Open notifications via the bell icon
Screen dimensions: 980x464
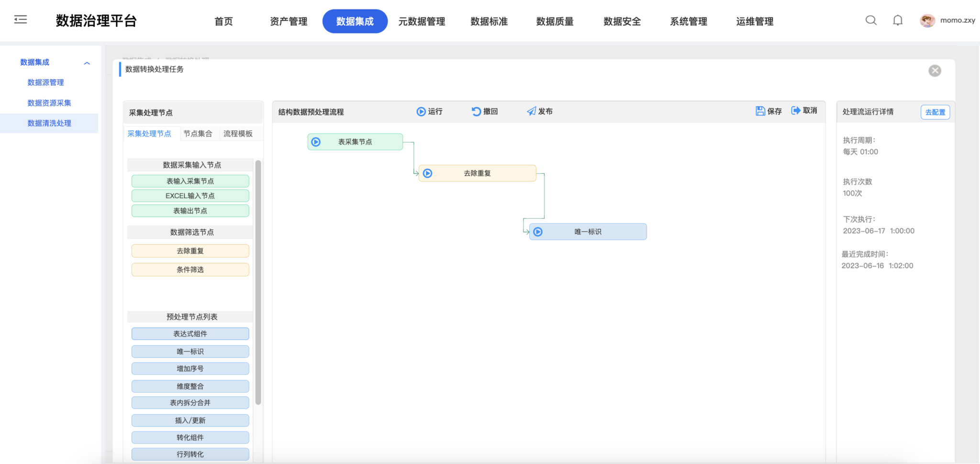(x=897, y=20)
